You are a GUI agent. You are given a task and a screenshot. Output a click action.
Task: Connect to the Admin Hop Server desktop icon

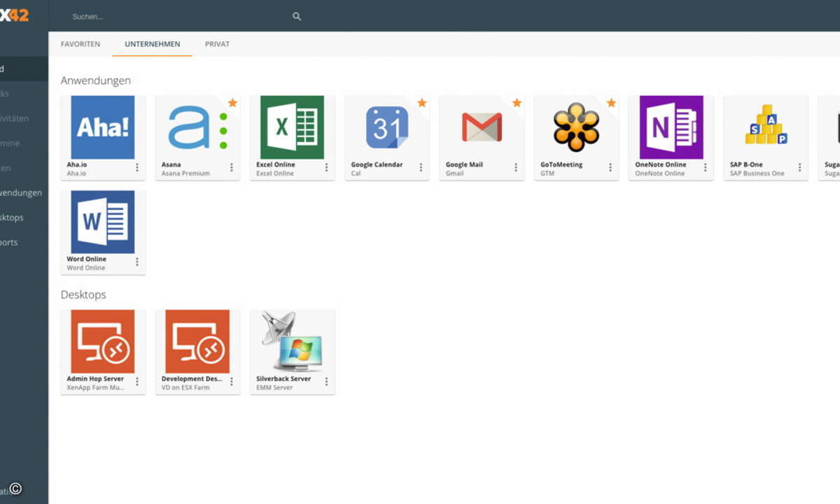(103, 342)
